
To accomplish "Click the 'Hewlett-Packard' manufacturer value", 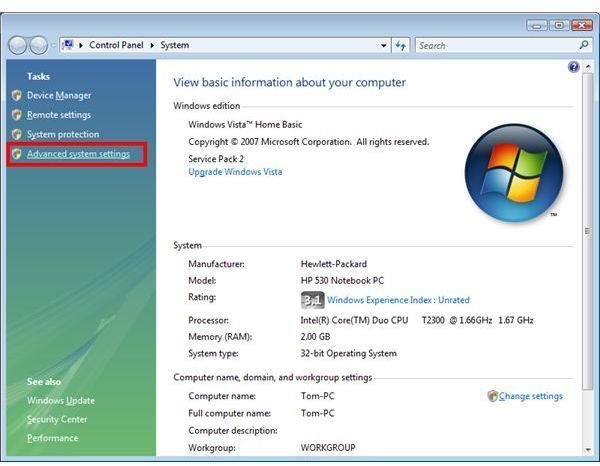I will (334, 264).
